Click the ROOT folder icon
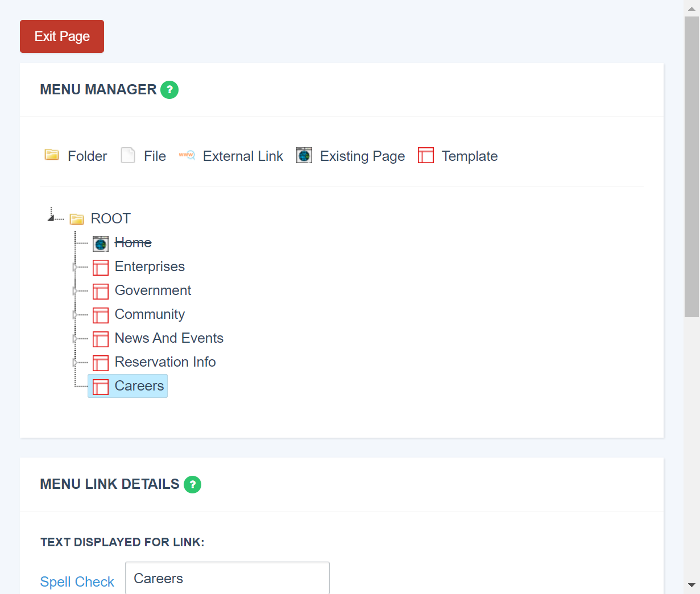This screenshot has height=594, width=700. tap(77, 219)
